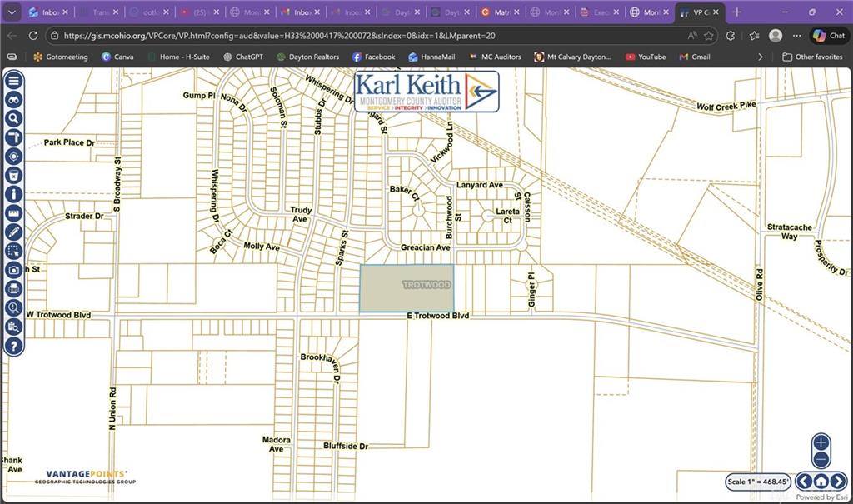Screen dimensions: 853x504
Task: Go to previous map extent arrow
Action: (804, 481)
